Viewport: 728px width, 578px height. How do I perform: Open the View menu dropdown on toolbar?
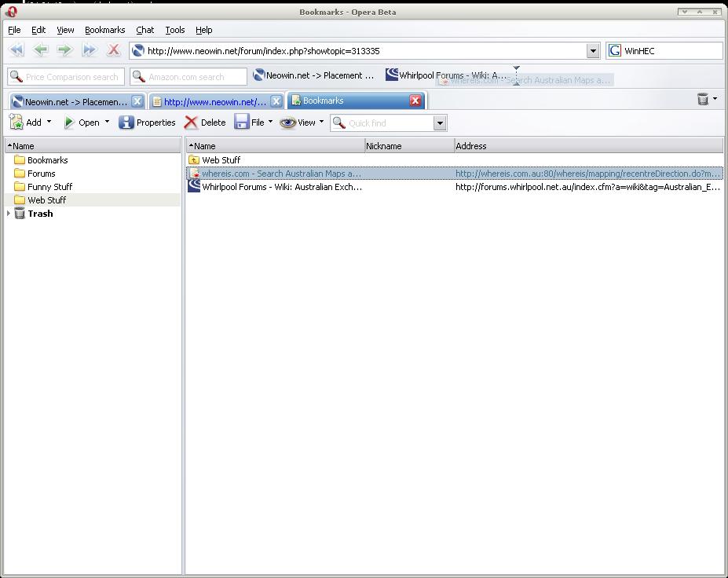point(322,123)
